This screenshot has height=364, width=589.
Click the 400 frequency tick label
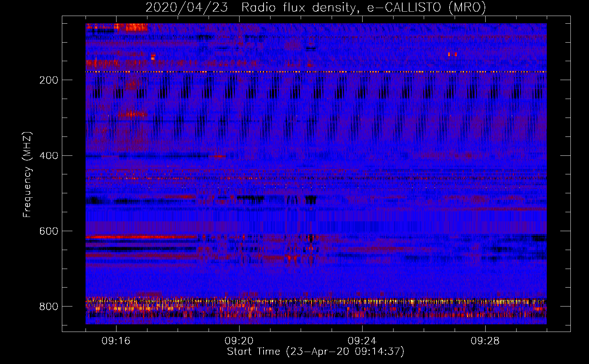[x=49, y=156]
